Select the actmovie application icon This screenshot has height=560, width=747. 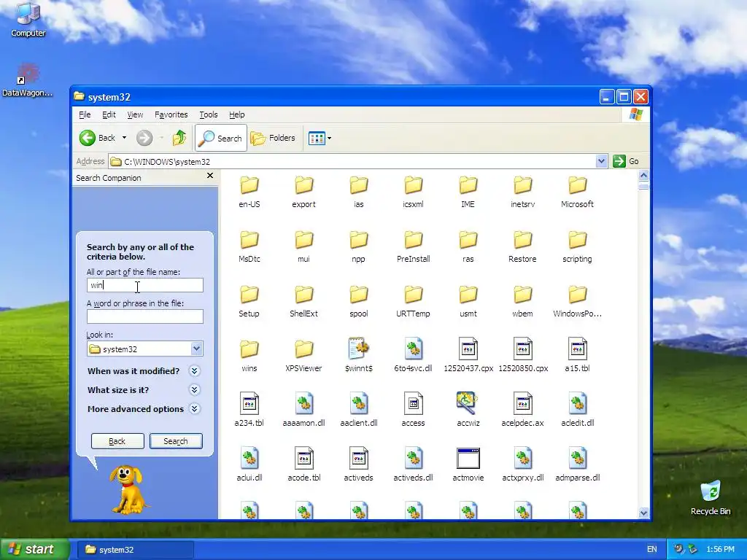pos(468,458)
